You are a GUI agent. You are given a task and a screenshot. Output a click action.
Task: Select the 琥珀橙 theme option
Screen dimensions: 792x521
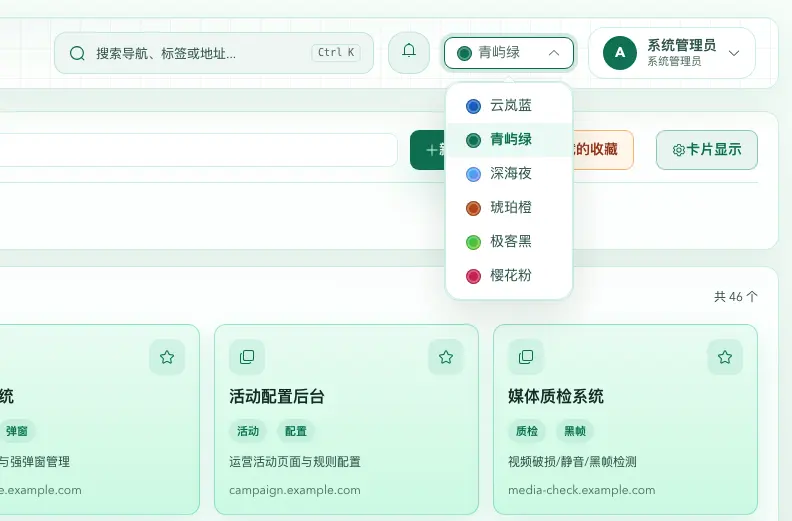click(x=509, y=208)
